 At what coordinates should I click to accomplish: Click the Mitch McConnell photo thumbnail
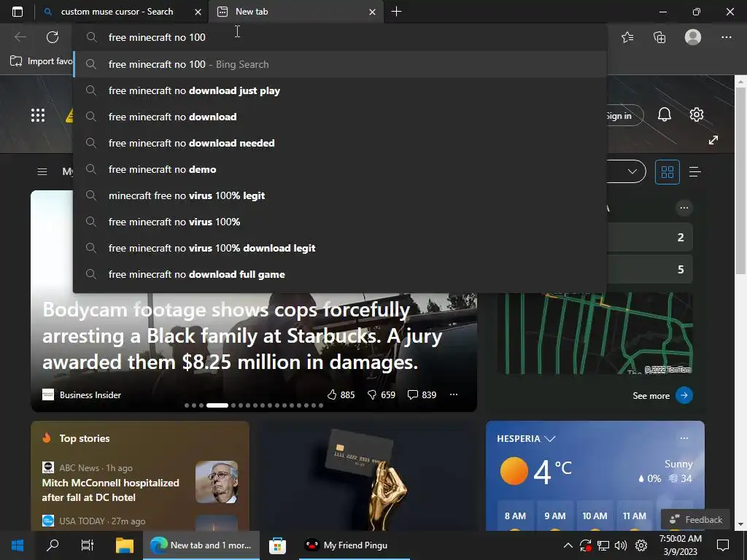217,482
